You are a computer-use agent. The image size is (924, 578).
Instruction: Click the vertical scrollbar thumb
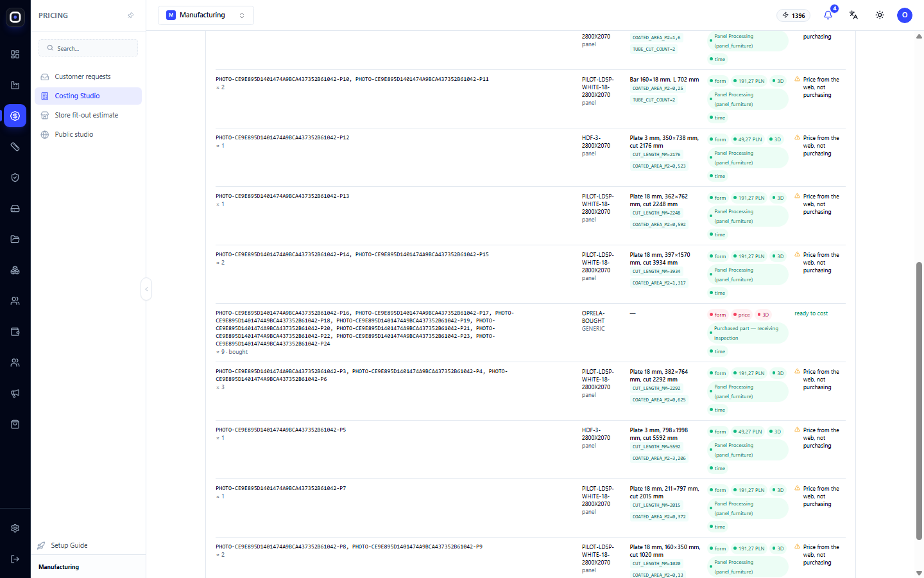[919, 401]
